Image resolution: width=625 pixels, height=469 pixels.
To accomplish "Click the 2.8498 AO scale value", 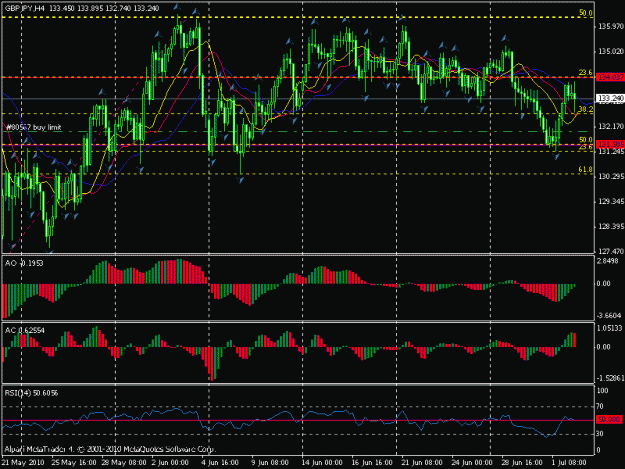I will 609,261.
